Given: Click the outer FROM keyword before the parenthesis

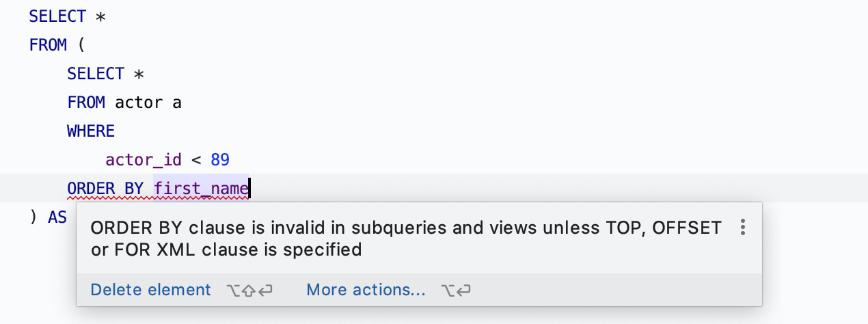Looking at the screenshot, I should pyautogui.click(x=48, y=45).
